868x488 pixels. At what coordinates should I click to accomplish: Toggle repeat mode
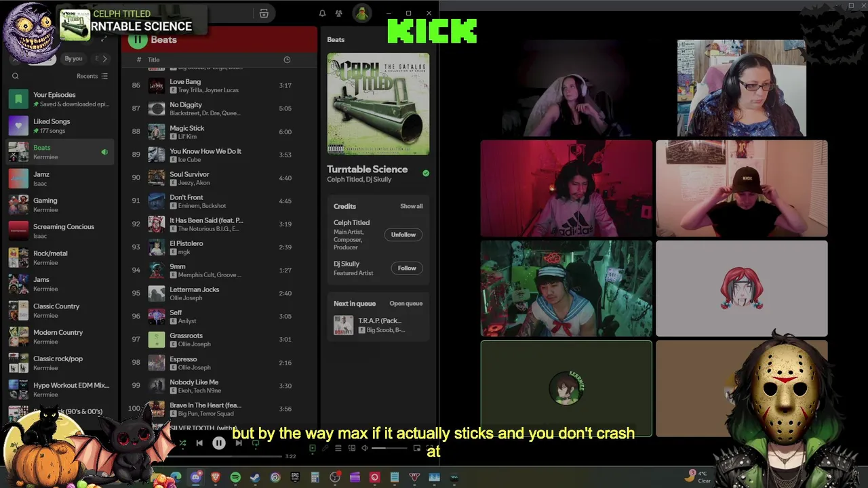pyautogui.click(x=256, y=443)
